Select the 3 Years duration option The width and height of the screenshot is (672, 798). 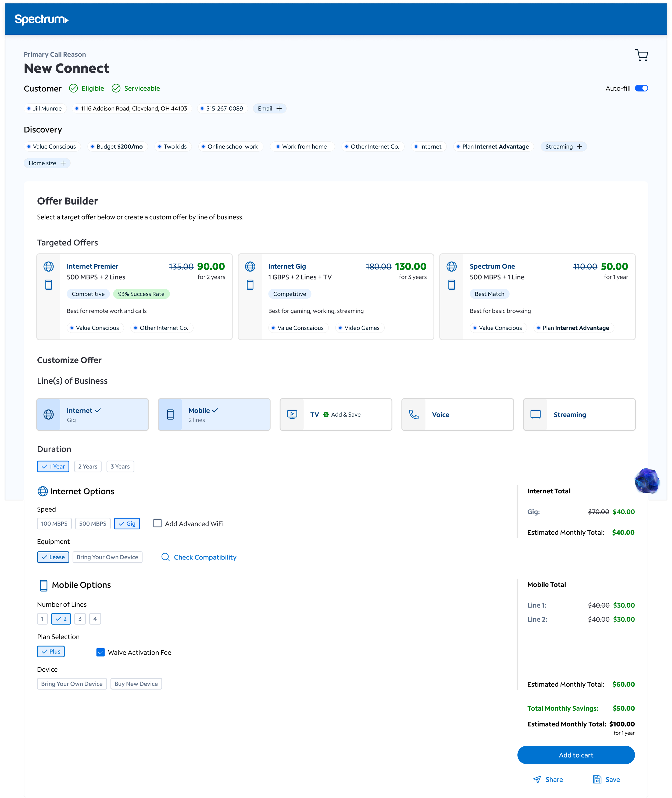pyautogui.click(x=120, y=466)
